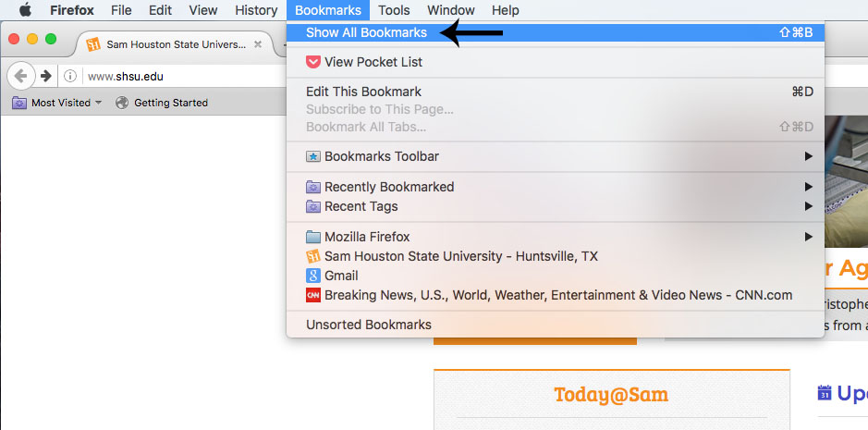Screen dimensions: 868x430
Task: Select View Pocket List
Action: pos(556,62)
